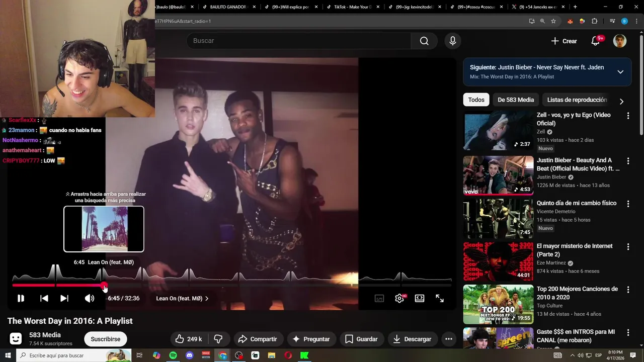Screen dimensions: 644x362
Task: Open El mayor misterio de Internet thumbnail
Action: [x=498, y=261]
